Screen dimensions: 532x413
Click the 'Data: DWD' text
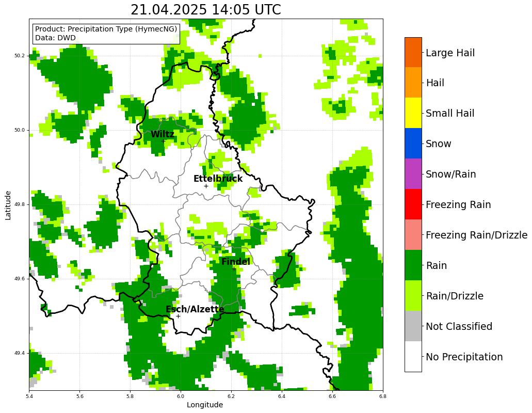click(x=55, y=38)
